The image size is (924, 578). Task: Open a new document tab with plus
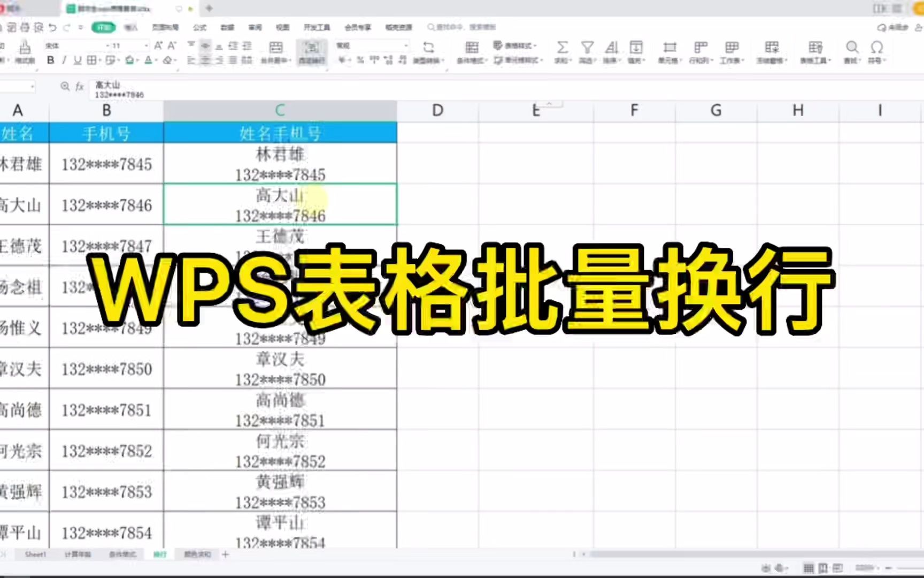[x=209, y=8]
